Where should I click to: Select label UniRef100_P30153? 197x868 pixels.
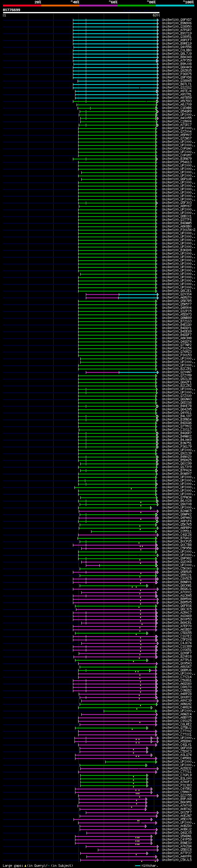coord(176,355)
